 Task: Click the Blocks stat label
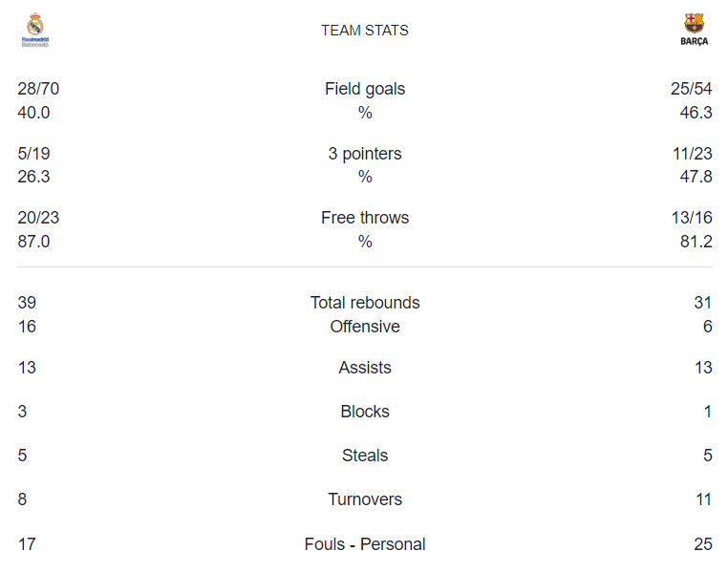(x=365, y=412)
